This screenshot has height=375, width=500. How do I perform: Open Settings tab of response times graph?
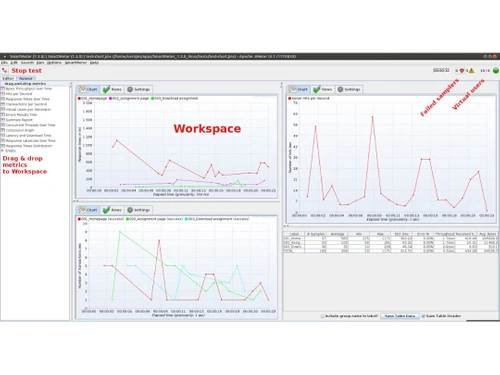(139, 89)
